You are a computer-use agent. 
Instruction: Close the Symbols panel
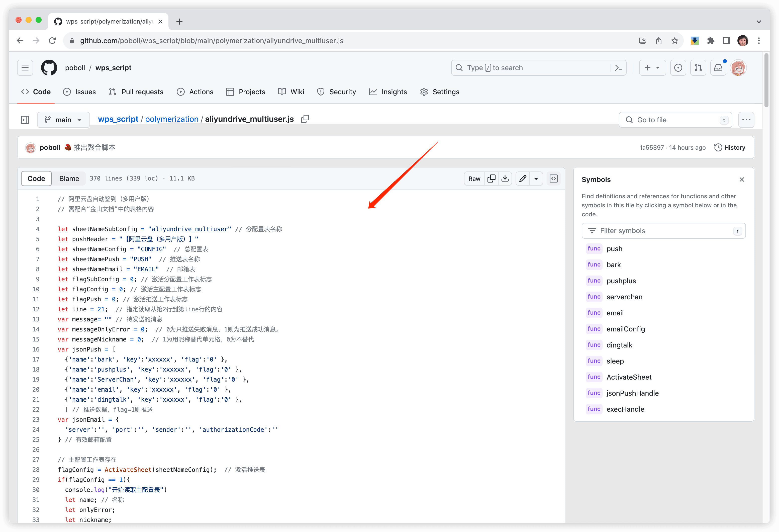[x=742, y=179]
